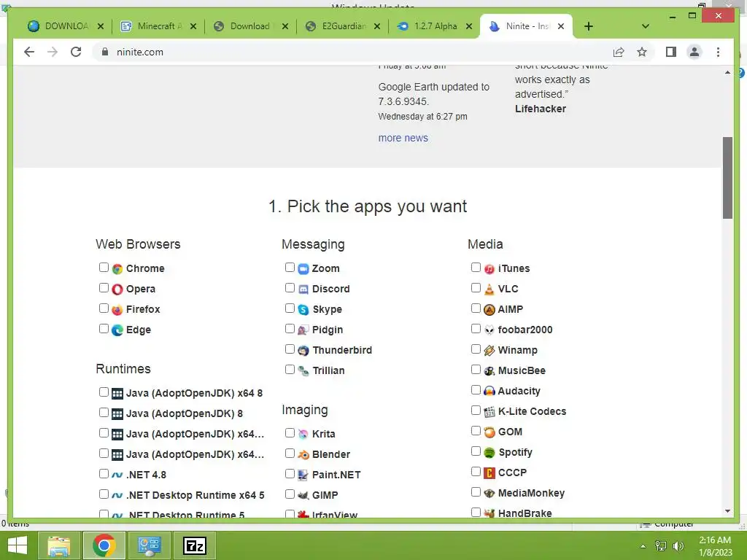The height and width of the screenshot is (560, 747).
Task: Select the VLC checkbox
Action: point(476,287)
